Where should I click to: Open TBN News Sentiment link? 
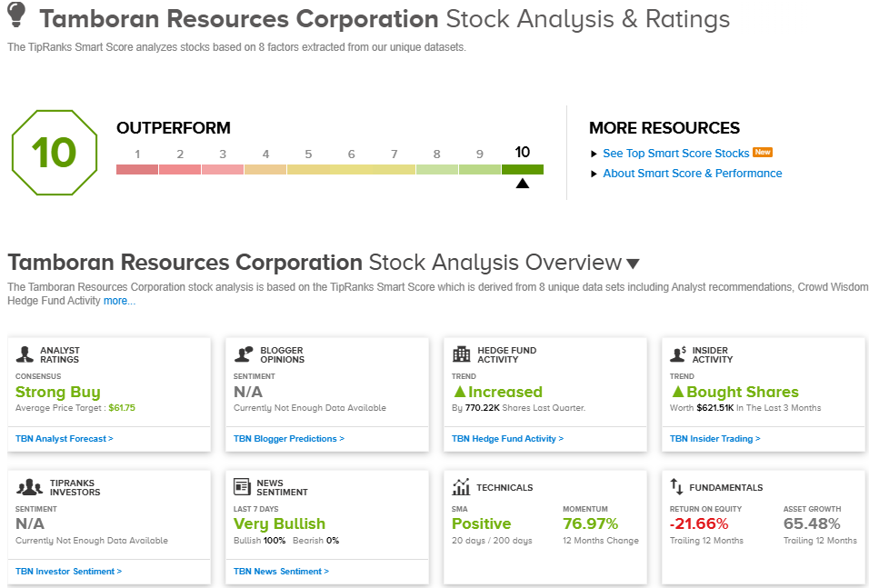(281, 571)
